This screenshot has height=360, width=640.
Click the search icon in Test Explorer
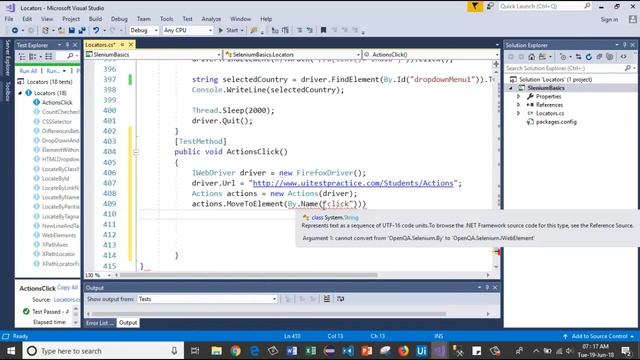[x=70, y=56]
